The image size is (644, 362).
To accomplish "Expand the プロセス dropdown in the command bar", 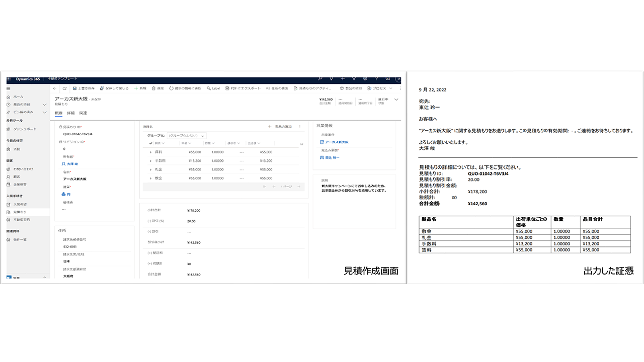I will pyautogui.click(x=379, y=88).
